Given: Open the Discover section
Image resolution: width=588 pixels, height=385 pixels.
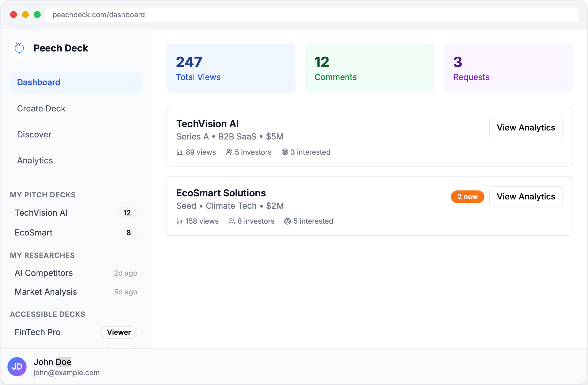Looking at the screenshot, I should click(x=34, y=135).
